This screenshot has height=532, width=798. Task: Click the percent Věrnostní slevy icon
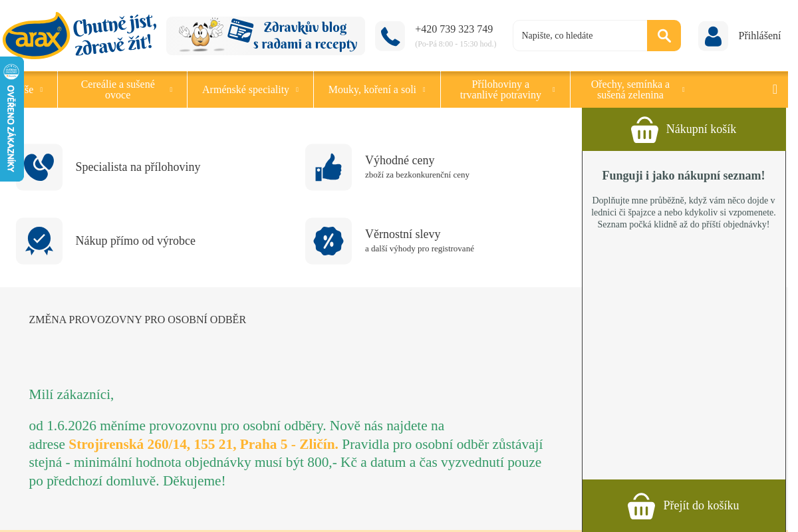point(329,241)
